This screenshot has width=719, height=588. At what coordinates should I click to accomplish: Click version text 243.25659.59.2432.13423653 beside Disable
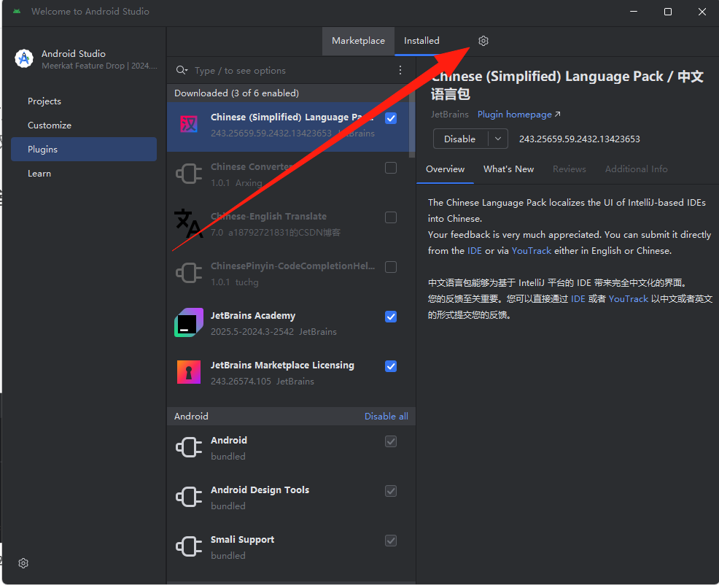[x=579, y=139]
